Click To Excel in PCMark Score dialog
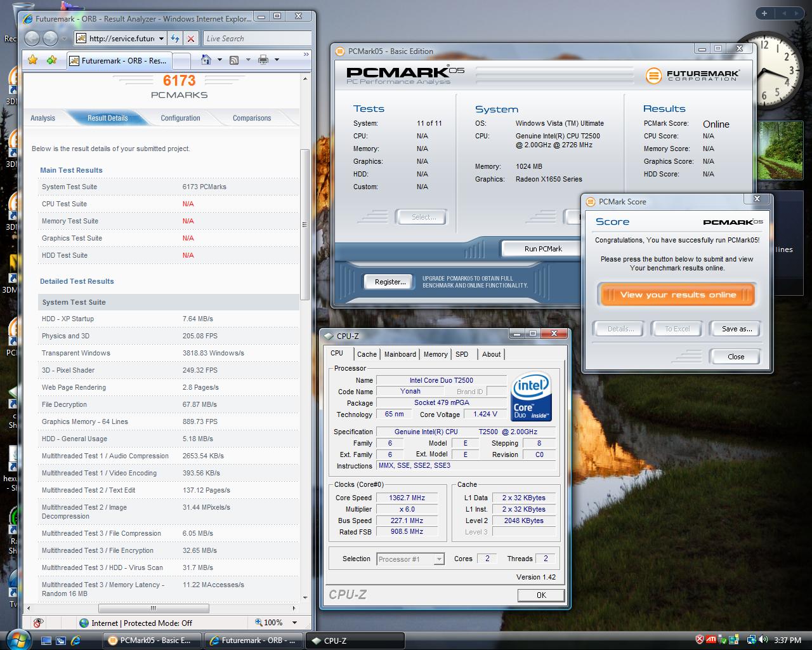Viewport: 812px width, 650px height. [x=677, y=329]
